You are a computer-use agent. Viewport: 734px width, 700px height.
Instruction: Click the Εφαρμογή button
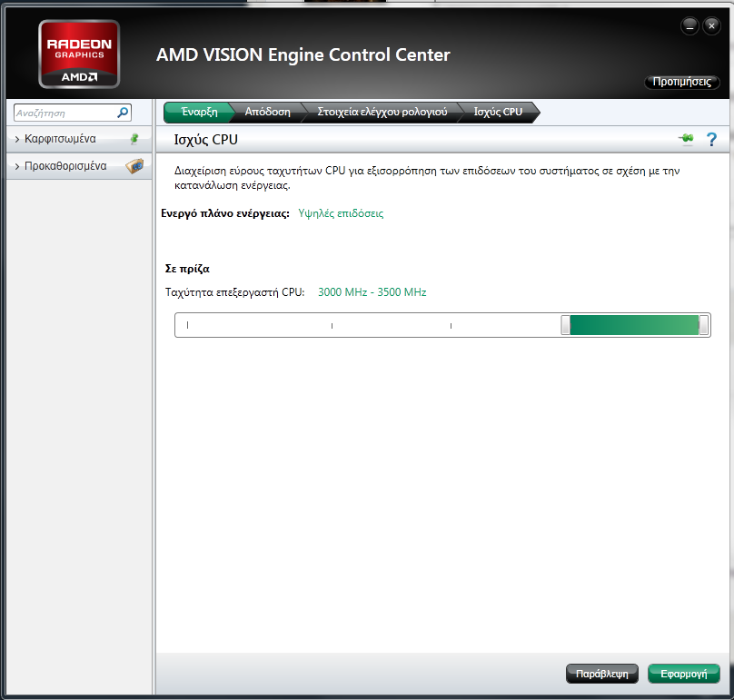click(x=684, y=674)
